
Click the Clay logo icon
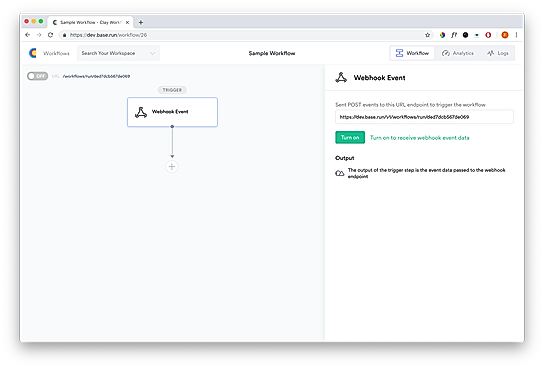coord(33,53)
